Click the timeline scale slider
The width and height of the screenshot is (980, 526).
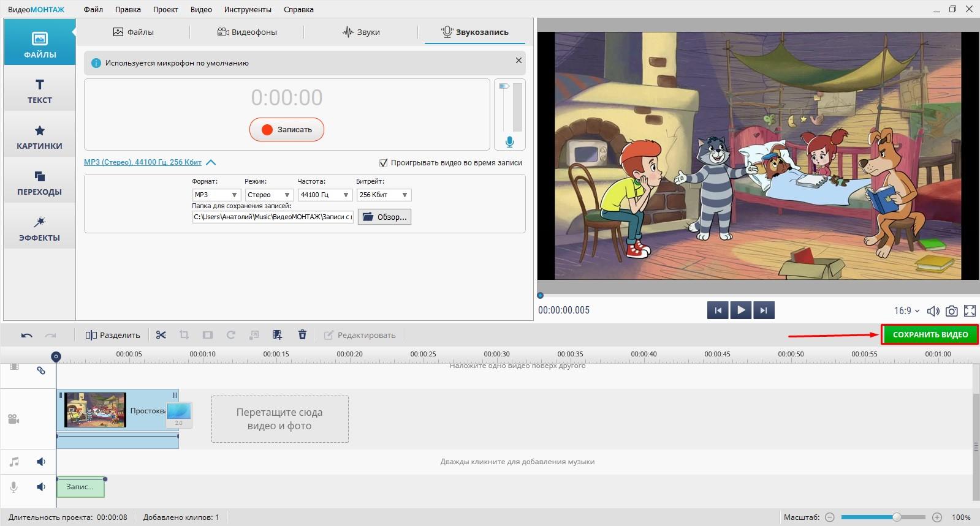click(883, 517)
